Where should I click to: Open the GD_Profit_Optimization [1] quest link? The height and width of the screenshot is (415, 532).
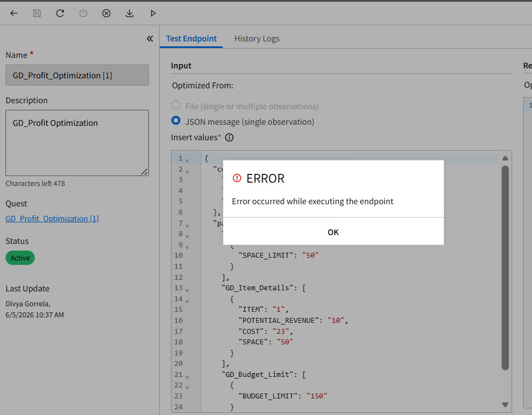[x=52, y=219]
